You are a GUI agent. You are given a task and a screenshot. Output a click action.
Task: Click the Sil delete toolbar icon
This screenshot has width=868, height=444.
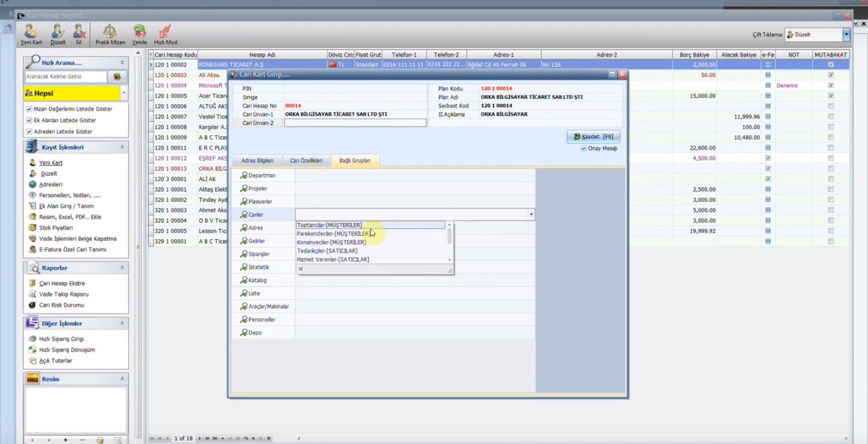[x=78, y=35]
